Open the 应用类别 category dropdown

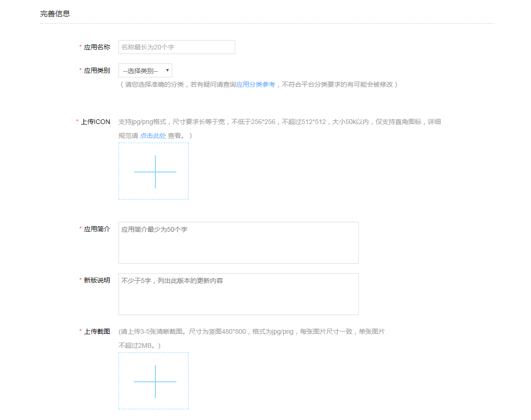point(145,70)
